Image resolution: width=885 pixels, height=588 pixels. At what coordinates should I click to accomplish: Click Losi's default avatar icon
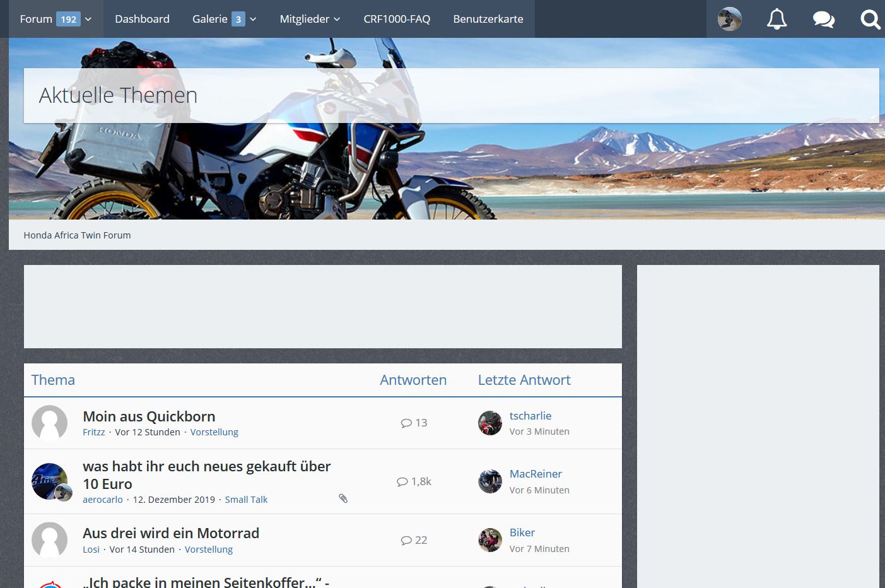pyautogui.click(x=49, y=540)
